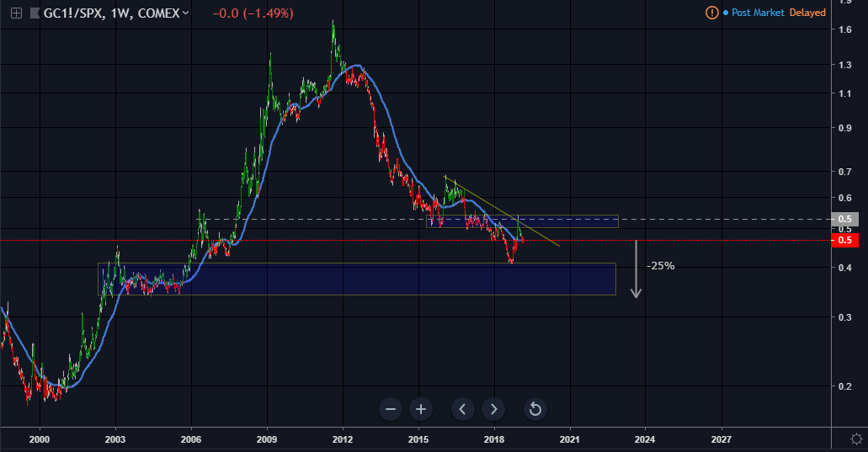Select the red 0.5 current price label
Viewport: 868px width, 452px height.
point(844,241)
